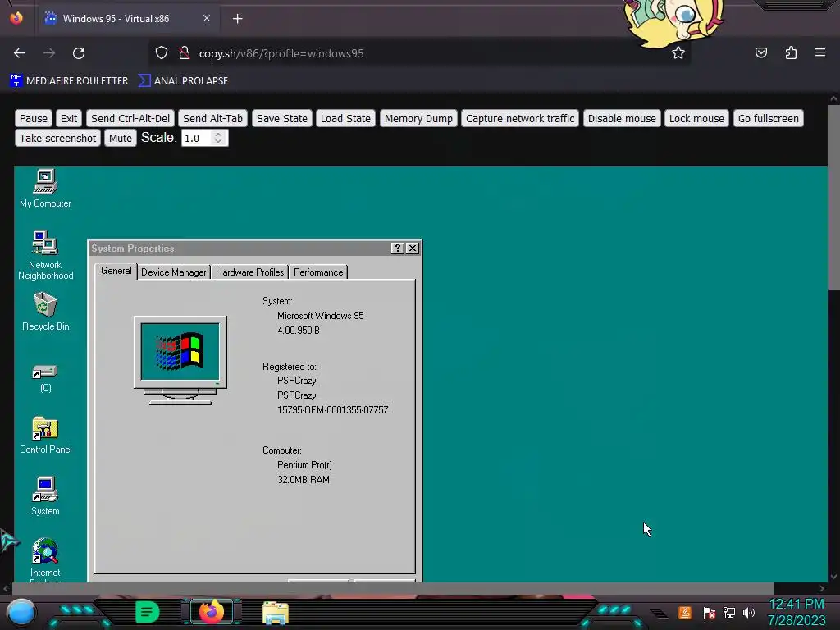840x630 pixels.
Task: Click the browser forward arrow
Action: click(49, 53)
